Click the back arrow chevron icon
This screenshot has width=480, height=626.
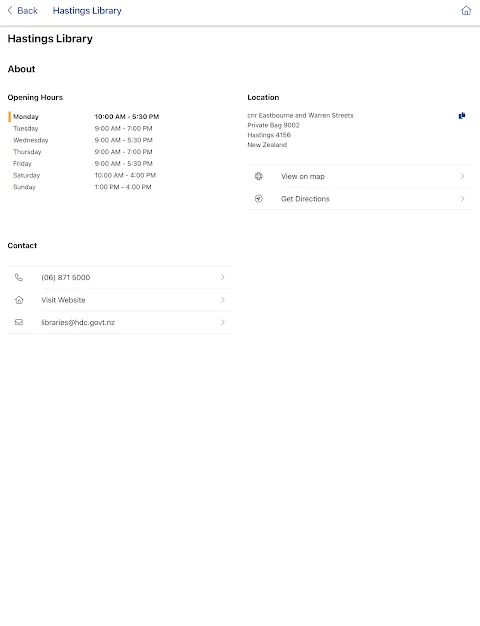click(x=10, y=10)
